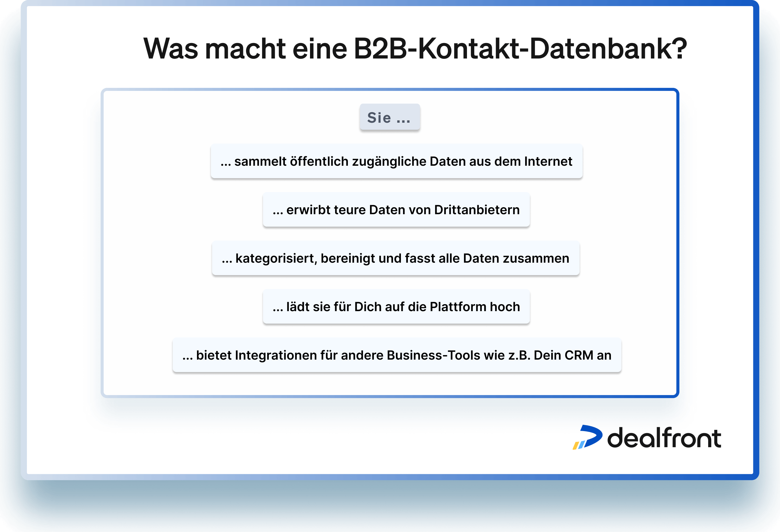Click the light-blue stripe of the dealfront mark
Image resolution: width=780 pixels, height=532 pixels.
click(582, 445)
